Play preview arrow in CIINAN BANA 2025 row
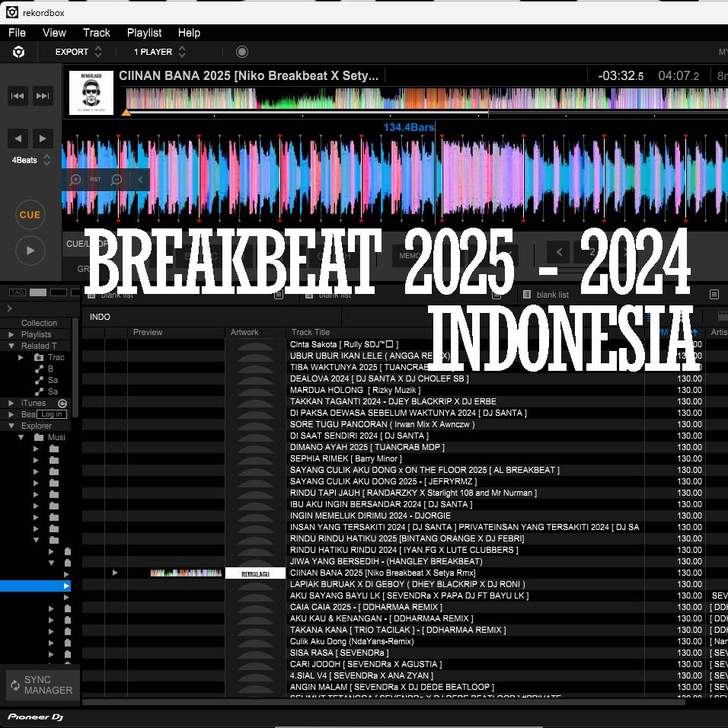 [115, 573]
